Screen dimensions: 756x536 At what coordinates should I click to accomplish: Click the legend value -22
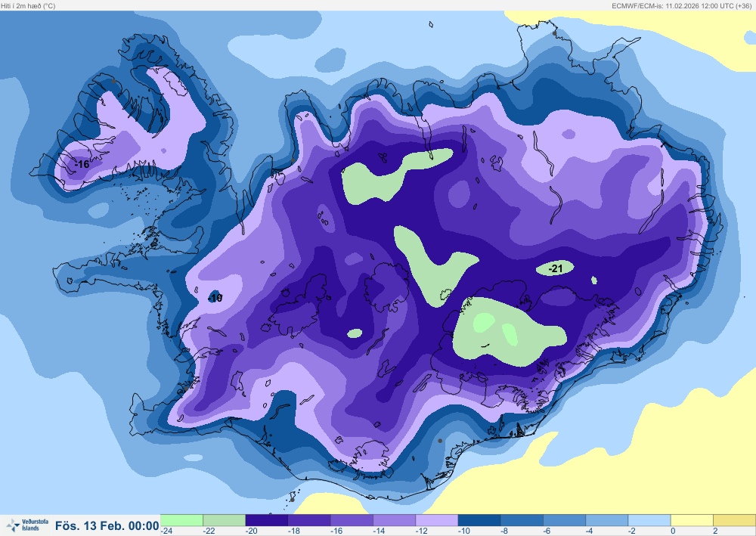[x=209, y=531]
